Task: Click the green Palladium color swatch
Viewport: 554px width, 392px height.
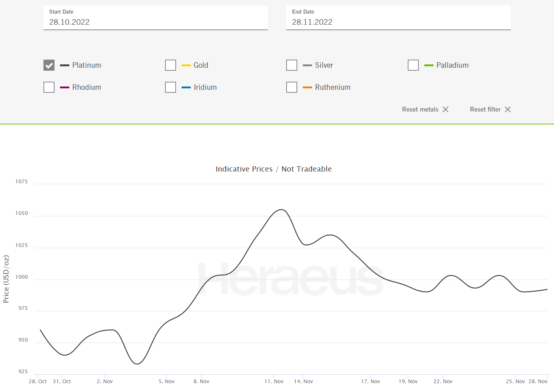Action: [x=429, y=66]
